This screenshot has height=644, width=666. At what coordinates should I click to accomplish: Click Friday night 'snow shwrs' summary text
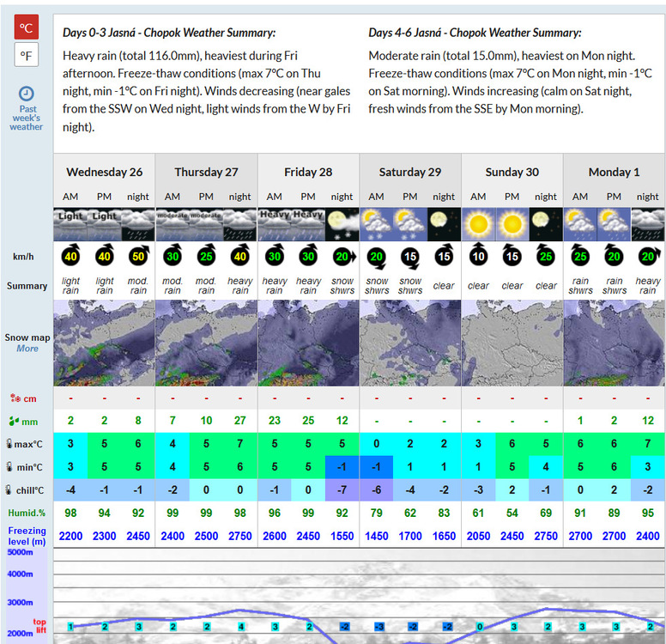(x=342, y=286)
